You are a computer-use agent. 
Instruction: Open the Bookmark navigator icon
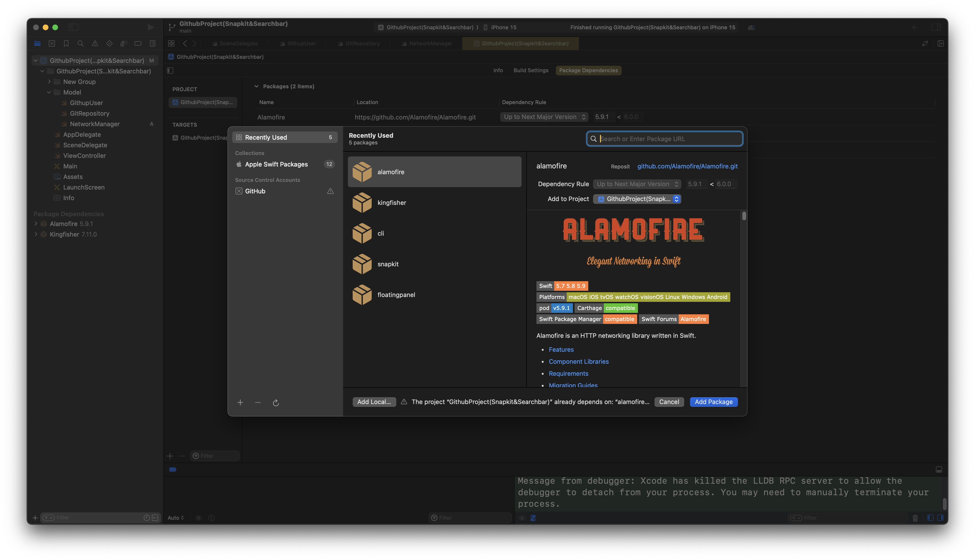(66, 43)
